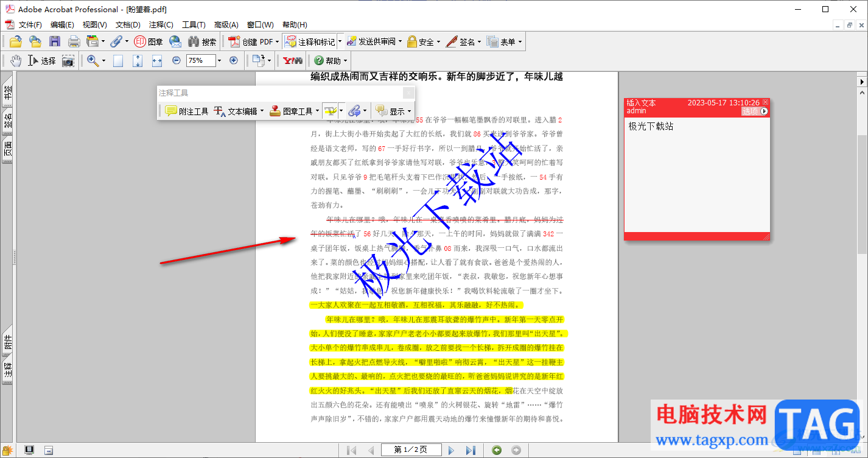Open a file with the folder icon
The image size is (868, 458).
pyautogui.click(x=16, y=41)
